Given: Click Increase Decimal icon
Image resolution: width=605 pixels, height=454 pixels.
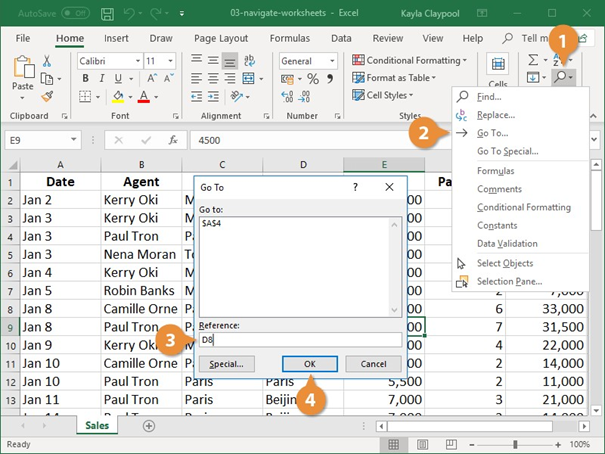Looking at the screenshot, I should coord(287,96).
